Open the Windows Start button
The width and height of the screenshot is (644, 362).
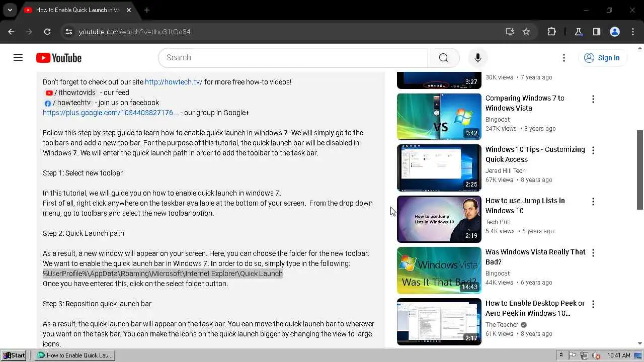coord(14,355)
